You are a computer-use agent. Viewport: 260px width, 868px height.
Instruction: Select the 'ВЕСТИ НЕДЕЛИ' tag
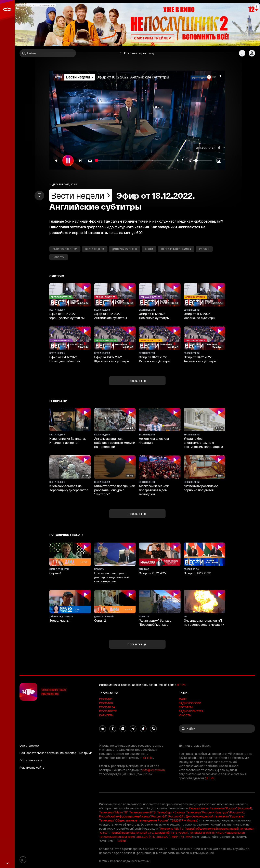point(95,249)
